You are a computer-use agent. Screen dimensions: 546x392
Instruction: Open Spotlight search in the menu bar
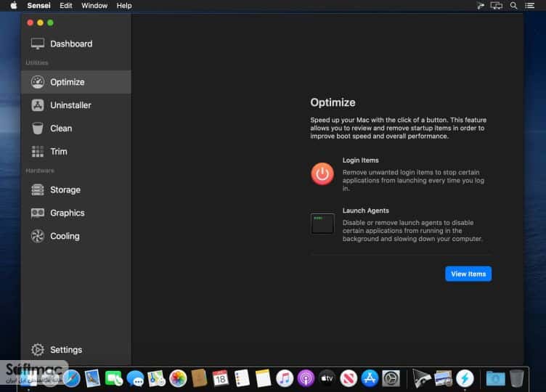pos(513,6)
